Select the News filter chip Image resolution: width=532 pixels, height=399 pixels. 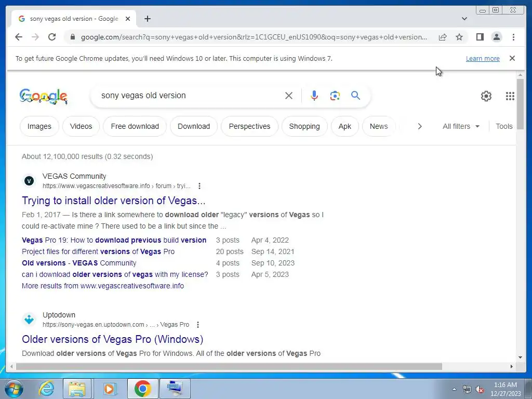[379, 126]
